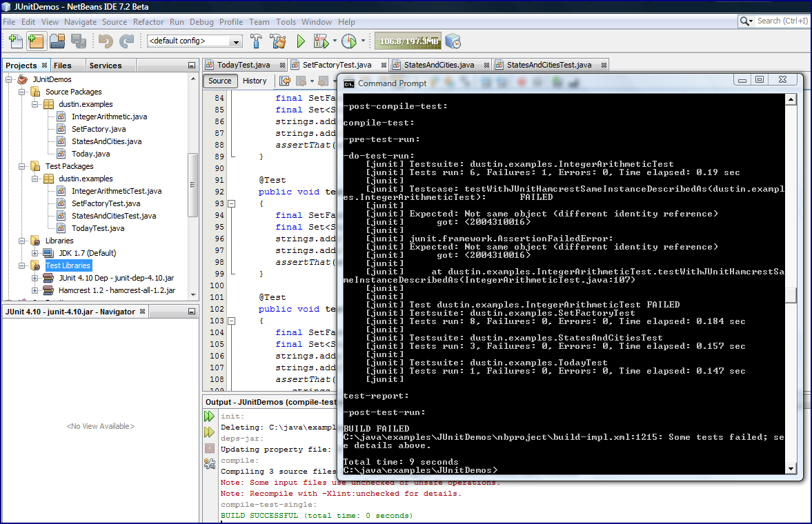Viewport: 812px width, 524px height.
Task: Open Profile Project dropdown arrow
Action: (x=363, y=41)
